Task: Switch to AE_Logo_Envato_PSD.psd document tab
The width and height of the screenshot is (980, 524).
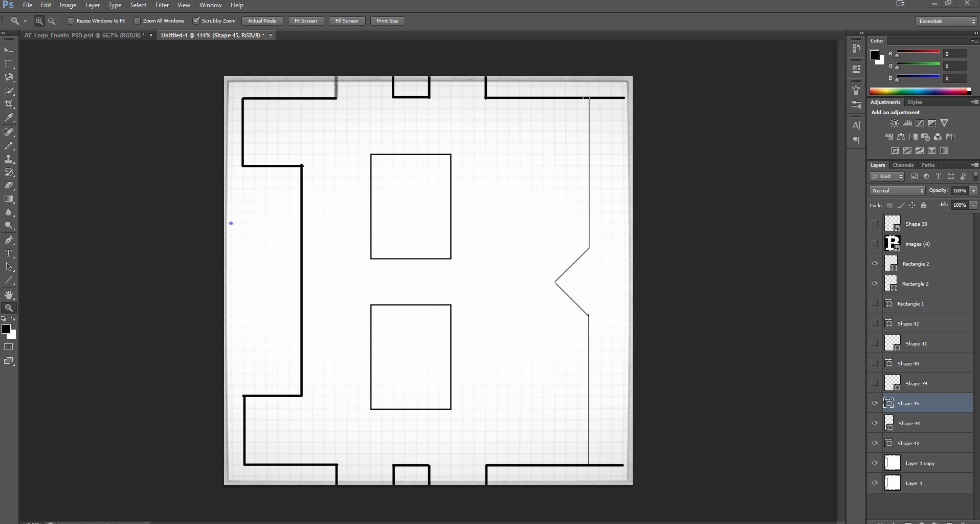Action: (84, 35)
